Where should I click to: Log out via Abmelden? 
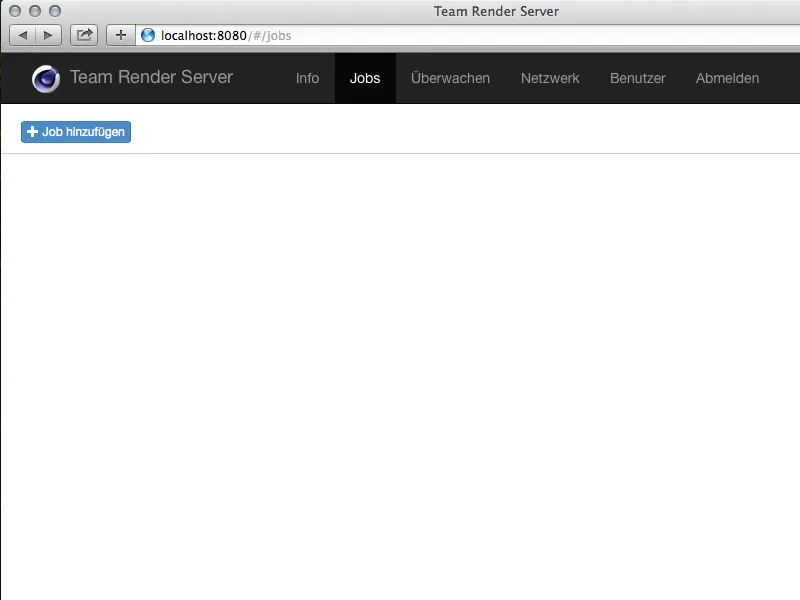coord(727,78)
